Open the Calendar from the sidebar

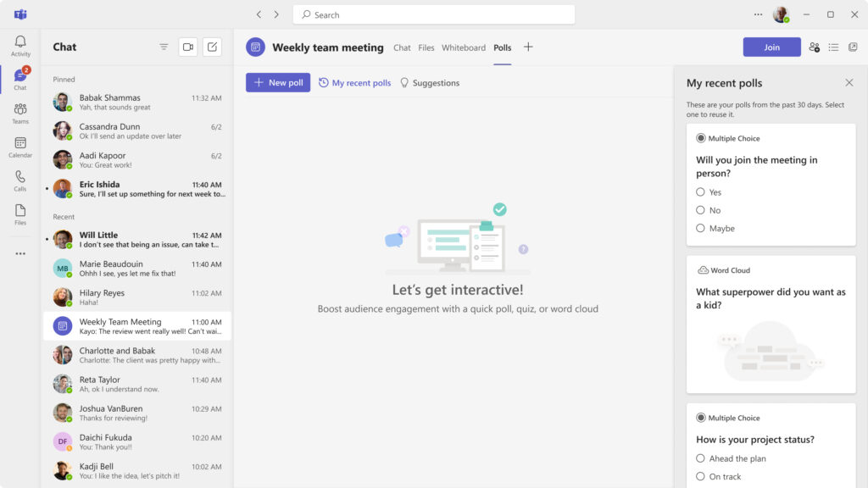(19, 146)
